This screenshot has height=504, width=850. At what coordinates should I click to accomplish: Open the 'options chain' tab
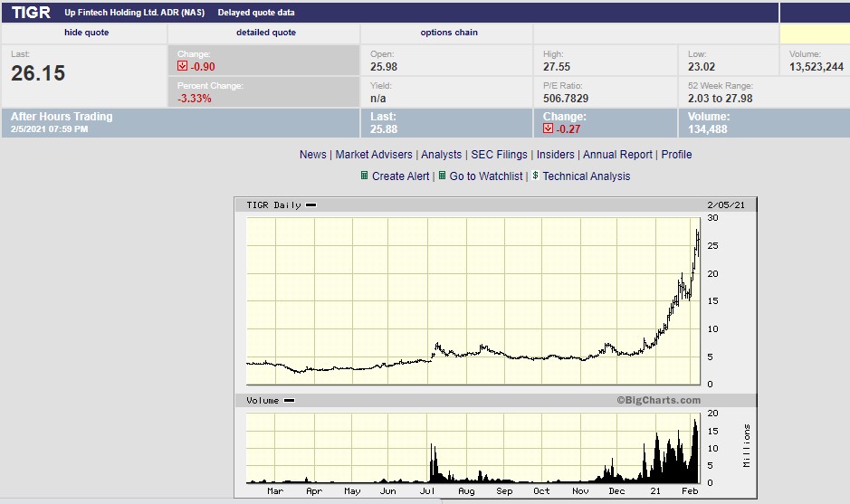(x=449, y=33)
